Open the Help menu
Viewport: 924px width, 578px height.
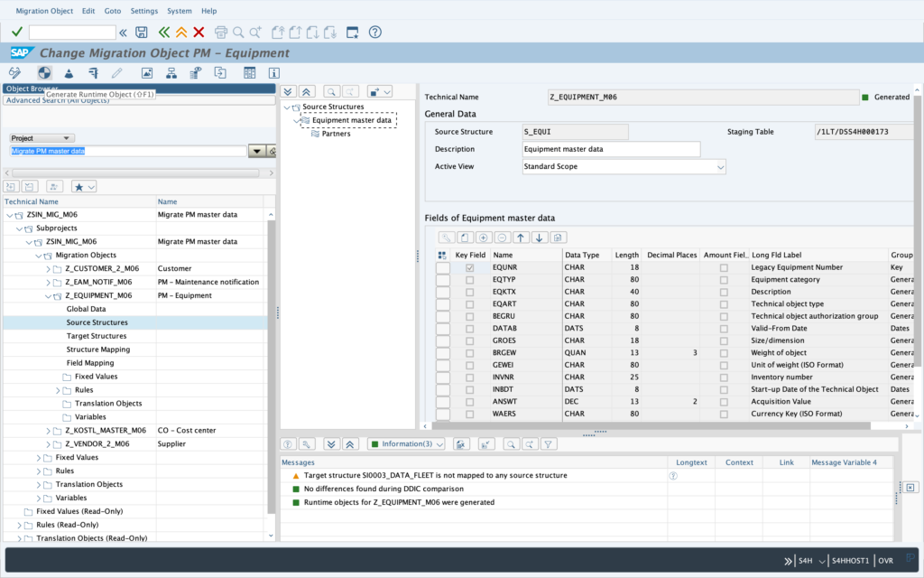tap(208, 11)
